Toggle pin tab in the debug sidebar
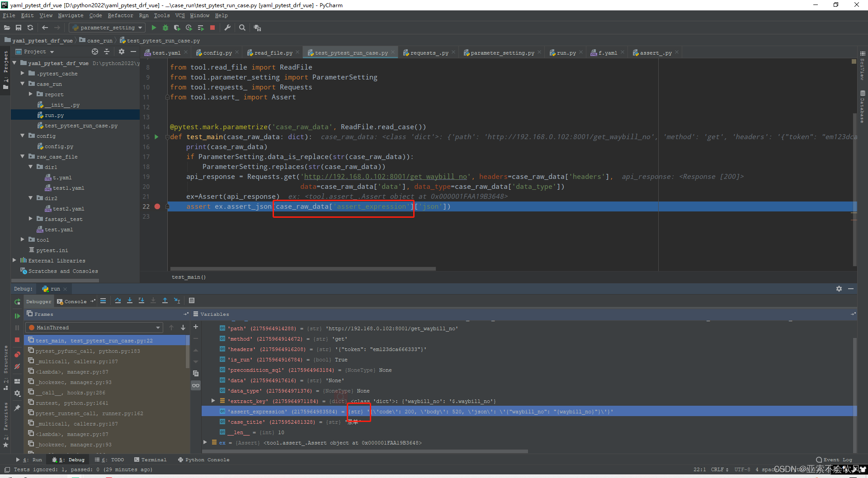Image resolution: width=868 pixels, height=478 pixels. click(x=17, y=408)
